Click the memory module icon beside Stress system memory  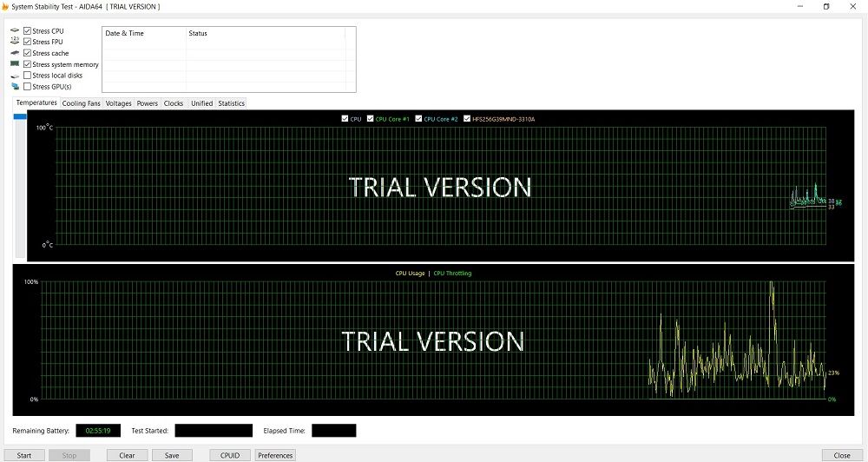point(15,63)
